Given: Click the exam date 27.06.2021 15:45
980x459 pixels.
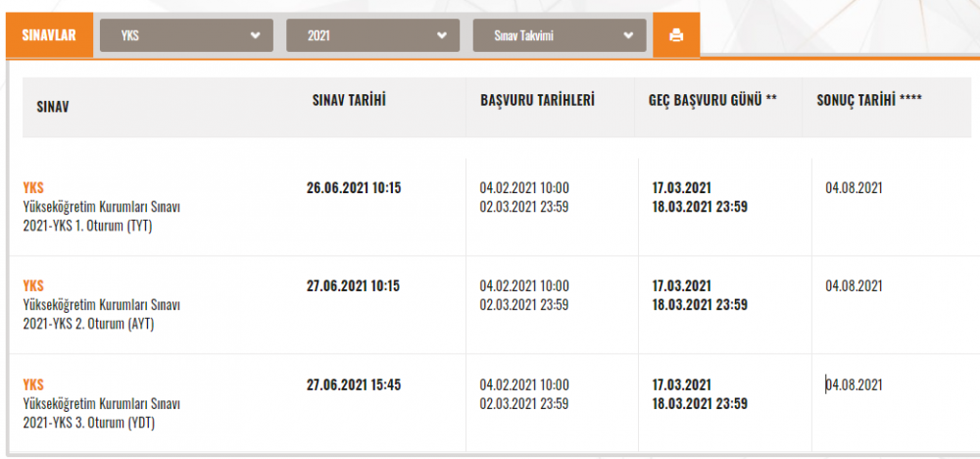Looking at the screenshot, I should (354, 384).
